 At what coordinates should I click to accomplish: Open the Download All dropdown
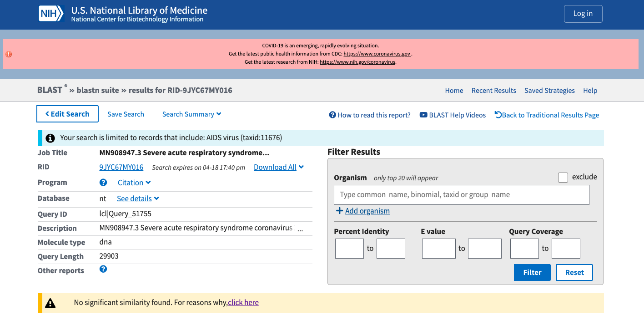point(279,167)
